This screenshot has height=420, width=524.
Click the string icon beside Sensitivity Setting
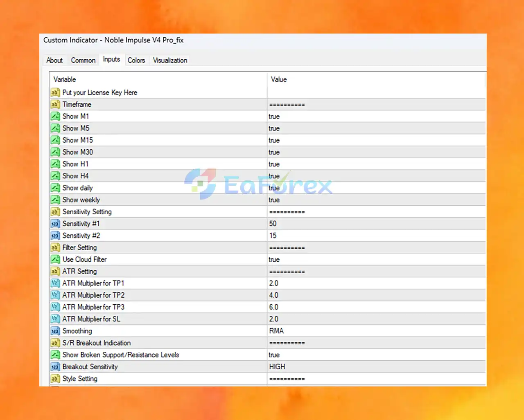pos(55,211)
